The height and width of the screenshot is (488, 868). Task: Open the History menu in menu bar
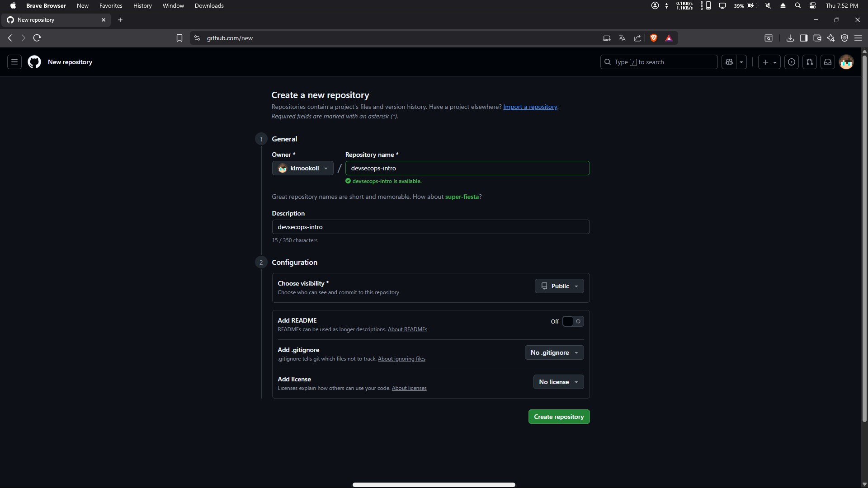pos(142,5)
